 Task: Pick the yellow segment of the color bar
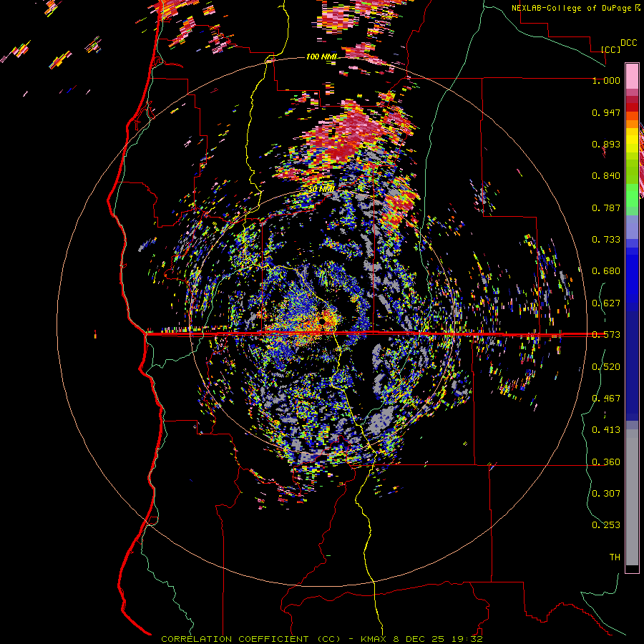pos(632,142)
